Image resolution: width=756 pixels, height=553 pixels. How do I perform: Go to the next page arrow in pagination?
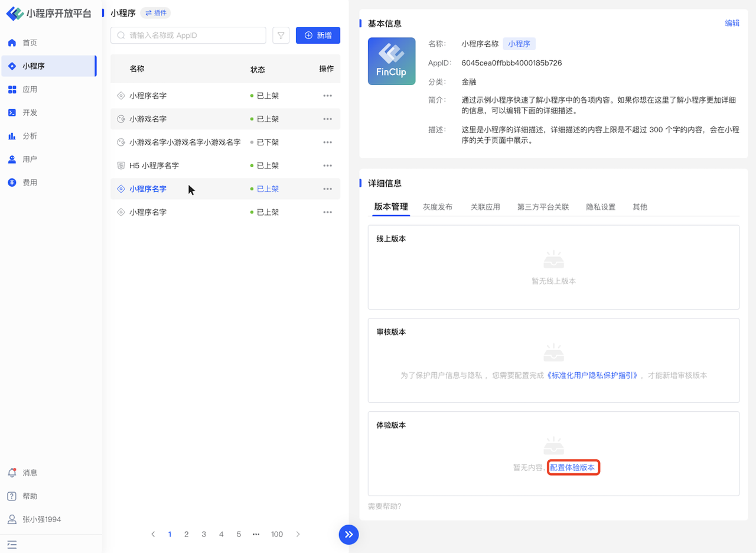pos(298,534)
